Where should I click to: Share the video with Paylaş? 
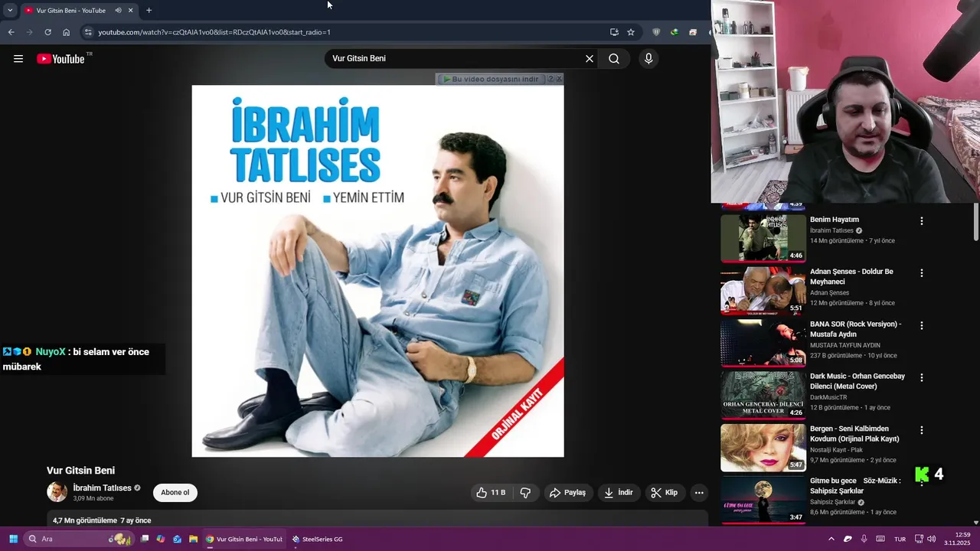pyautogui.click(x=567, y=493)
